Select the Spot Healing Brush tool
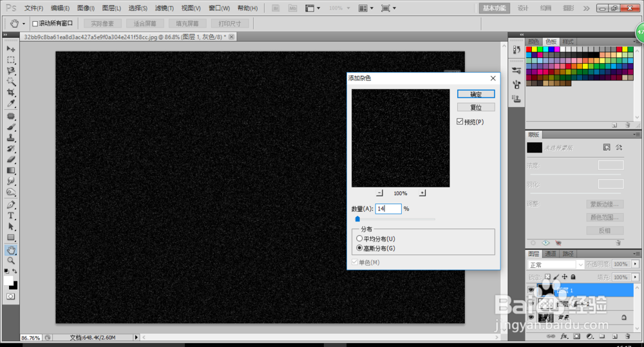 click(x=11, y=117)
